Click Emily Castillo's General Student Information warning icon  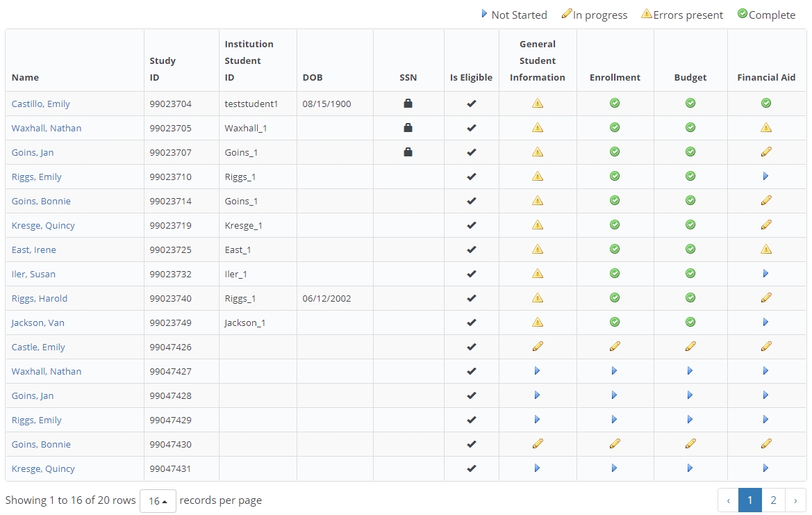click(537, 104)
